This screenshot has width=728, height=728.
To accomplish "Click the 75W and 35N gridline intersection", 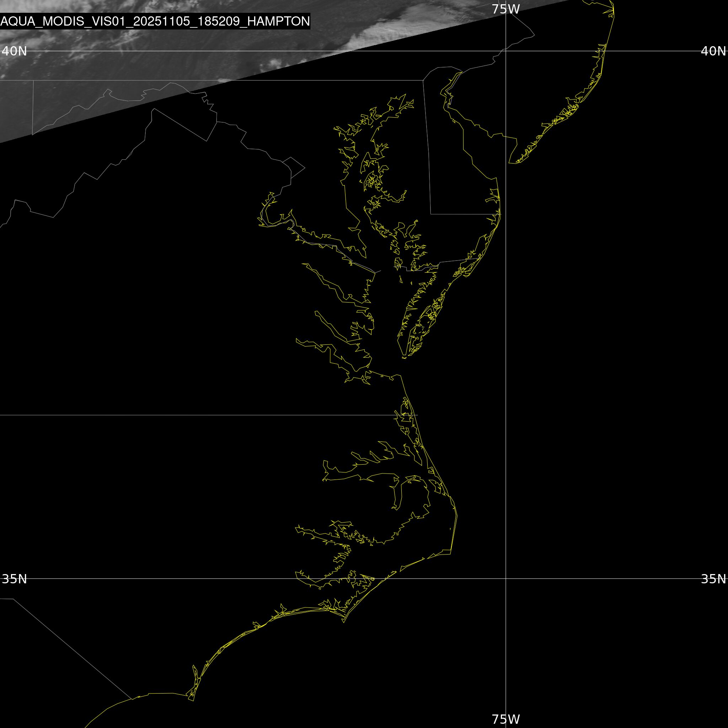I will 506,578.
